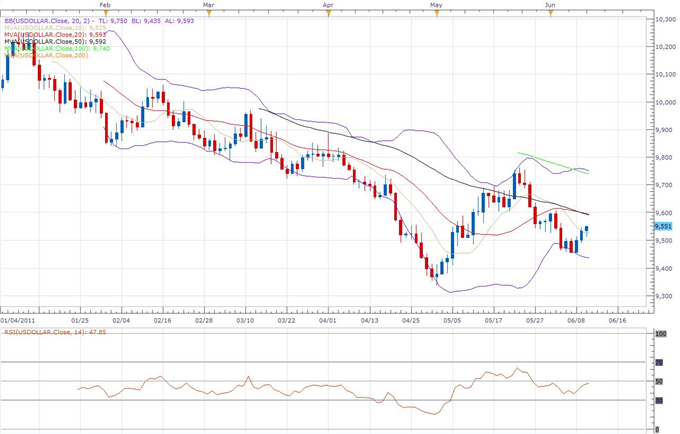Select the 20-period MVA legend entry reading 9,593

[55, 34]
